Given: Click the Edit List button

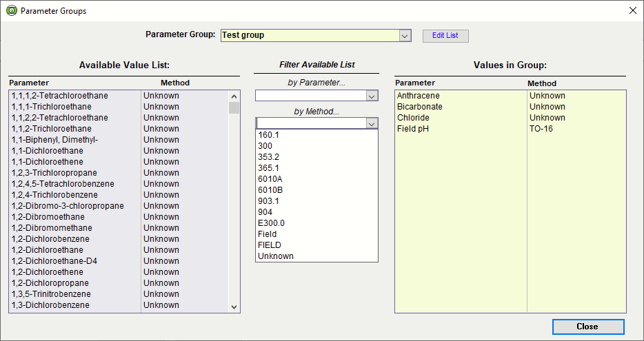Looking at the screenshot, I should [x=445, y=36].
